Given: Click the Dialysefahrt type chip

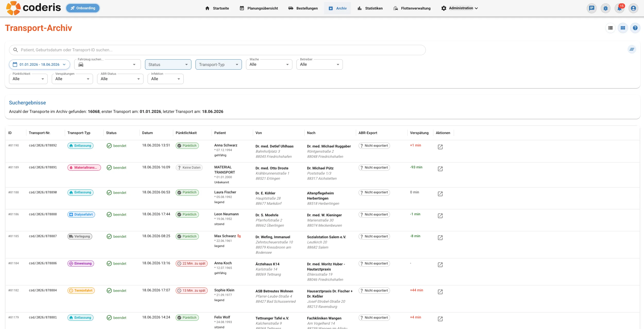Looking at the screenshot, I should point(81,215).
